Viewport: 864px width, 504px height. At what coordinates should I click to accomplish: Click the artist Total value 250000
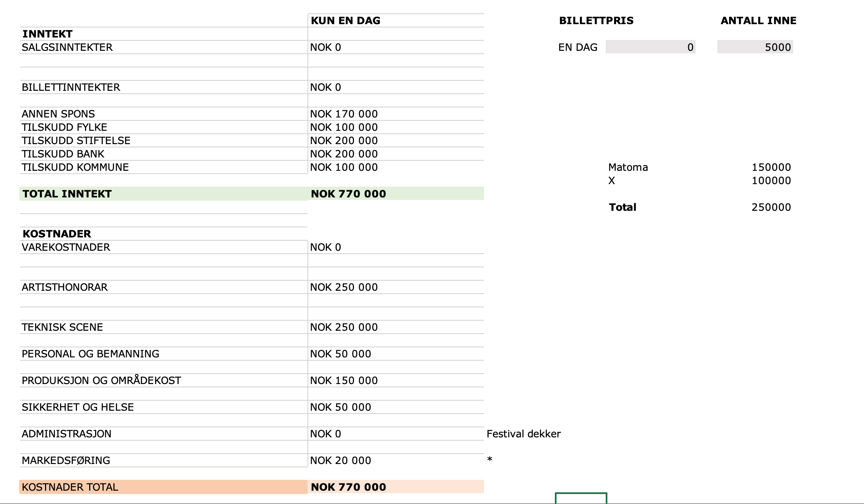(771, 207)
